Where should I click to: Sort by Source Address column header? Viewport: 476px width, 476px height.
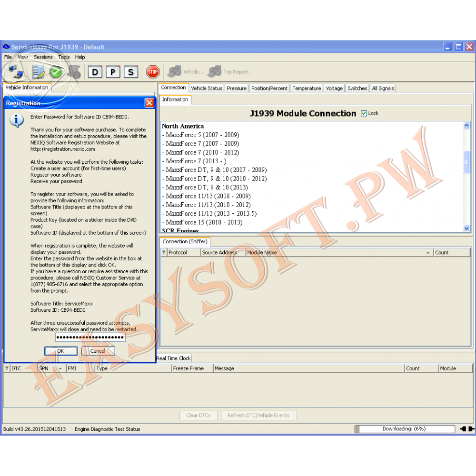223,253
